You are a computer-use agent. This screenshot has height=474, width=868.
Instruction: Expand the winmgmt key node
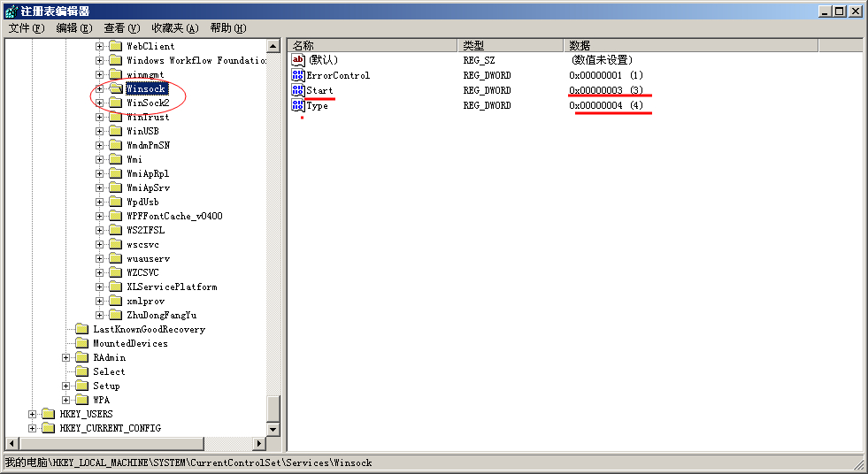pos(99,74)
